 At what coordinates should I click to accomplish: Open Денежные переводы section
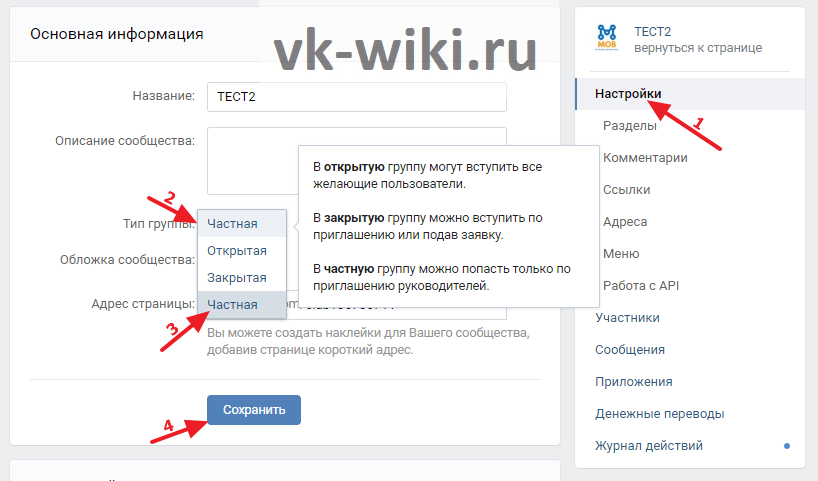tap(659, 414)
